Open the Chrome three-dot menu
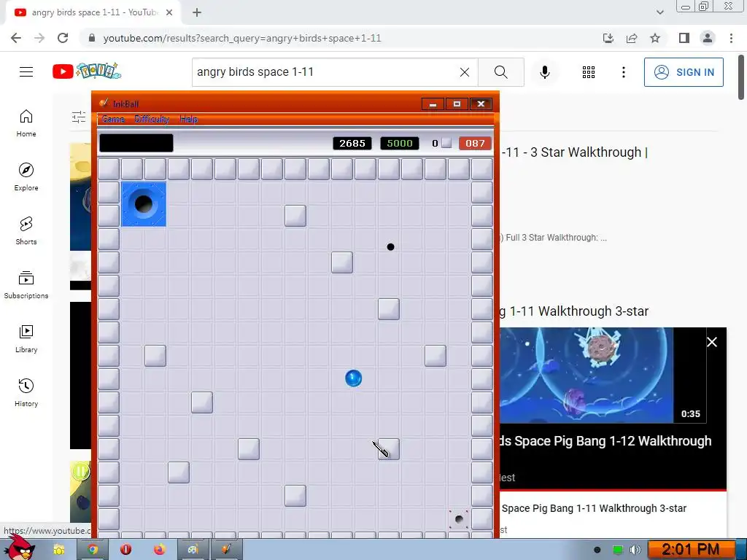Viewport: 747px width, 560px height. (731, 38)
